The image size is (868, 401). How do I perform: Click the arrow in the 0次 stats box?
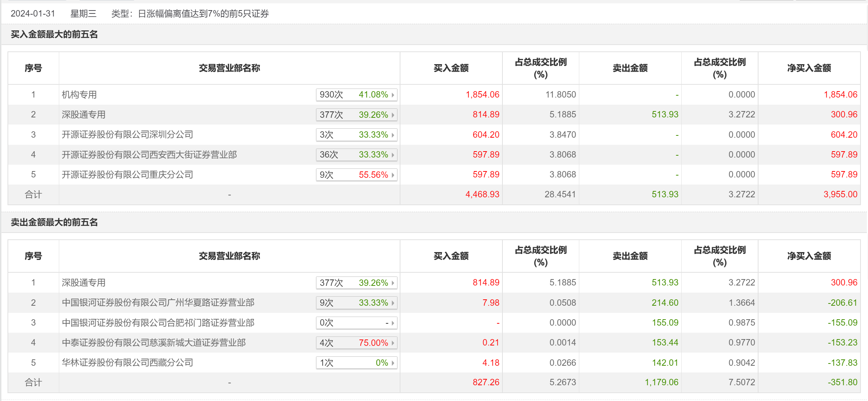(x=393, y=323)
